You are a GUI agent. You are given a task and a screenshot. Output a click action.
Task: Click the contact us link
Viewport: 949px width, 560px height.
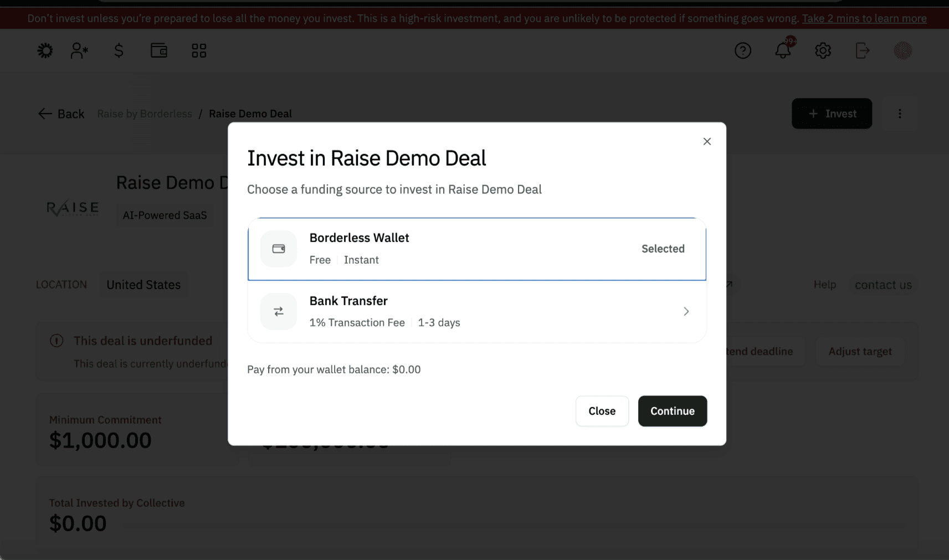[883, 285]
